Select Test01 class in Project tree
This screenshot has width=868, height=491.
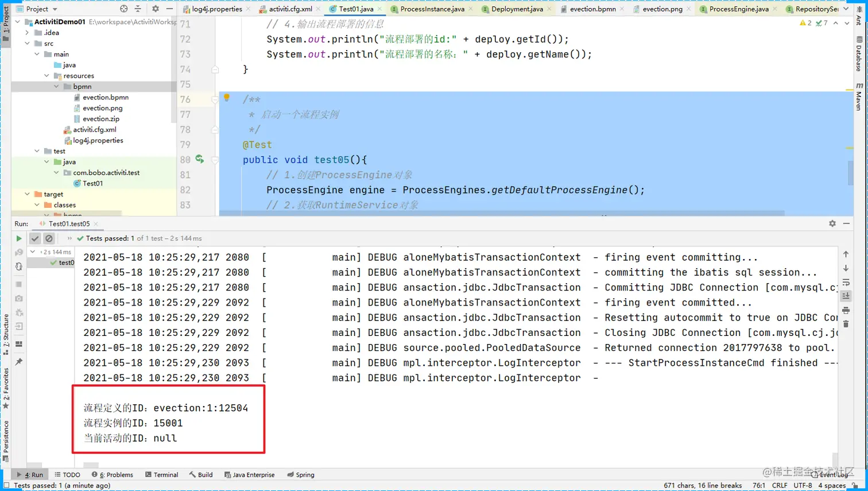pos(88,184)
